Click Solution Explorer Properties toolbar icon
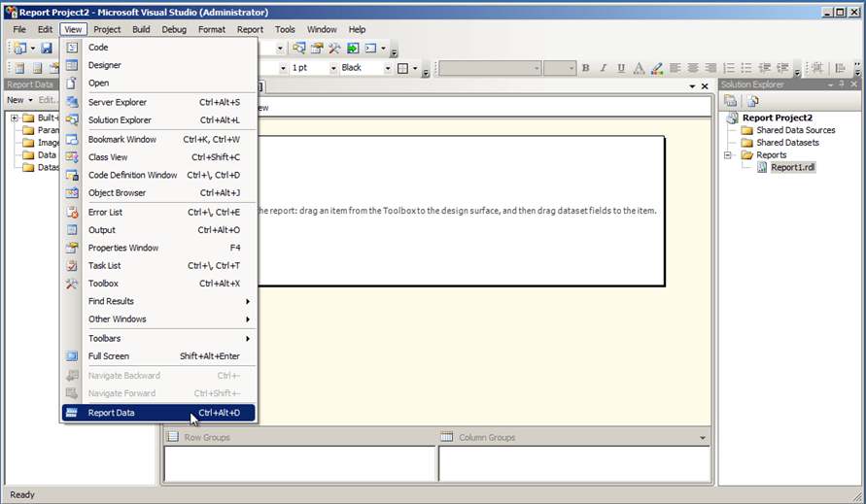The image size is (866, 504). (x=731, y=100)
